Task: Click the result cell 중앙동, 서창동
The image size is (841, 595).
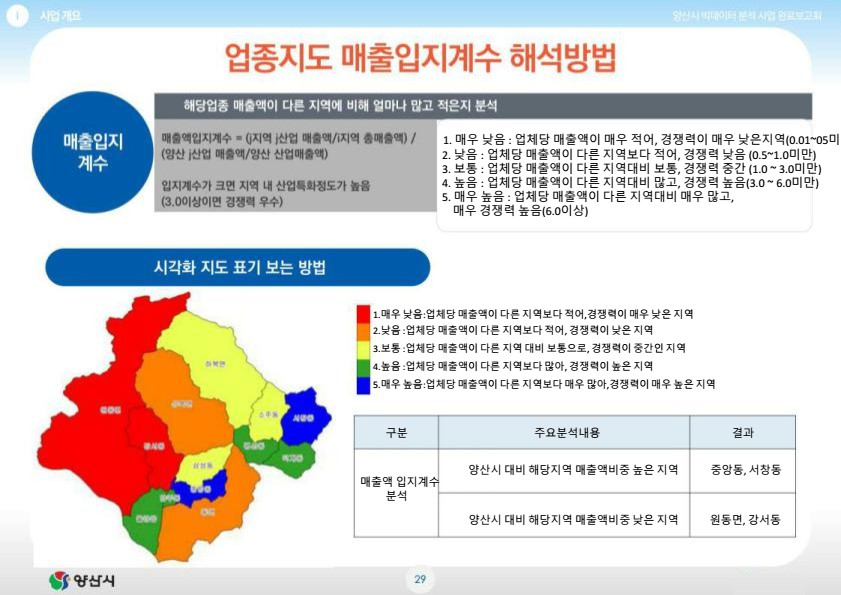Action: (x=743, y=471)
